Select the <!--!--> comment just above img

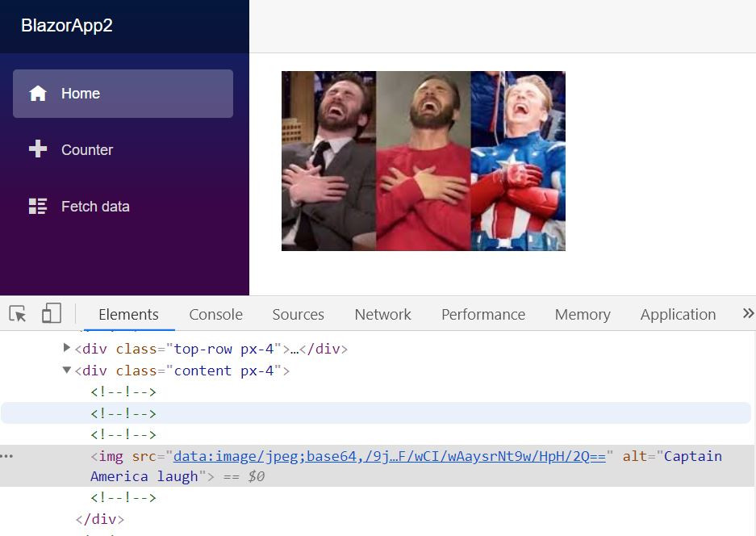pyautogui.click(x=123, y=434)
